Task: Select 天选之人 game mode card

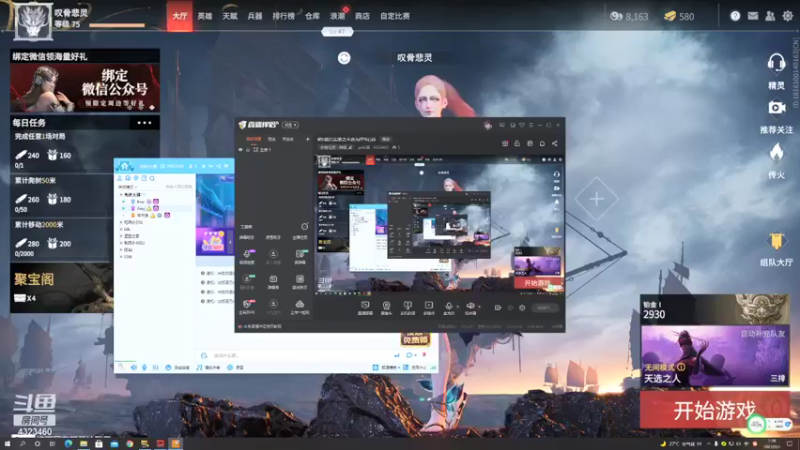Action: pyautogui.click(x=714, y=357)
